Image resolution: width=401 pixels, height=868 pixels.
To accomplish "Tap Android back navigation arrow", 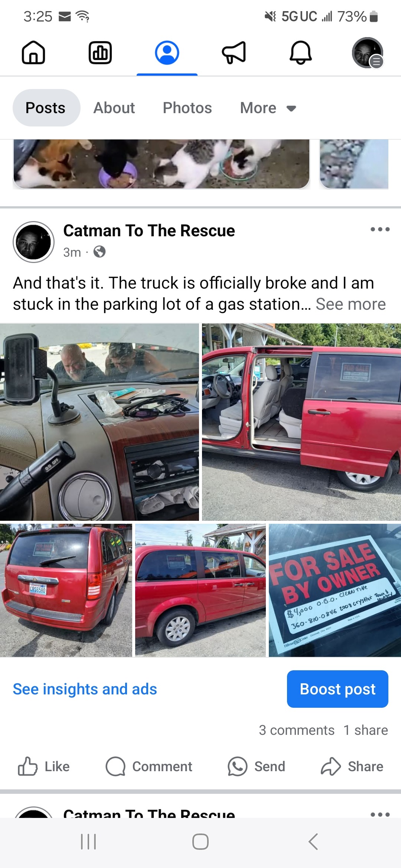I will (313, 842).
